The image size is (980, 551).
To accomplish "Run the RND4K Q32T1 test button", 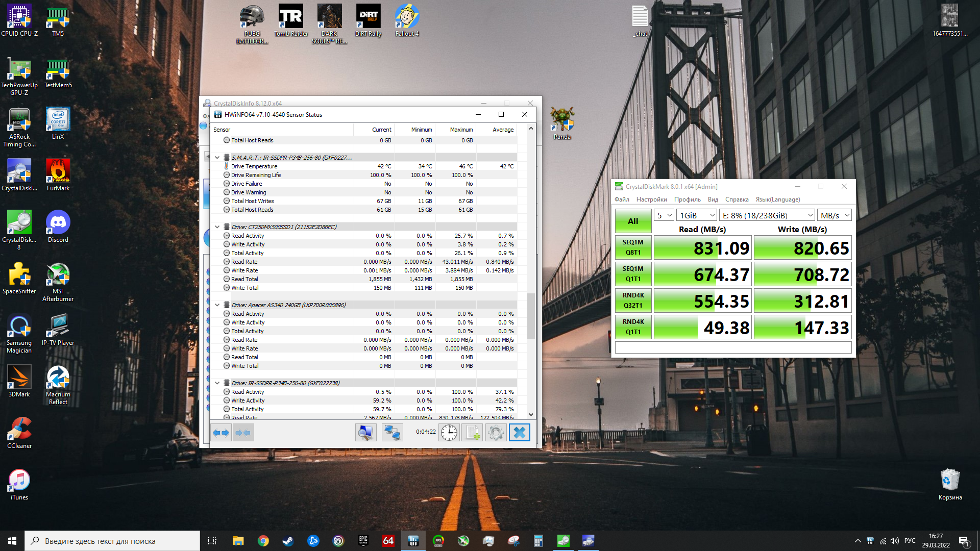I will coord(633,300).
